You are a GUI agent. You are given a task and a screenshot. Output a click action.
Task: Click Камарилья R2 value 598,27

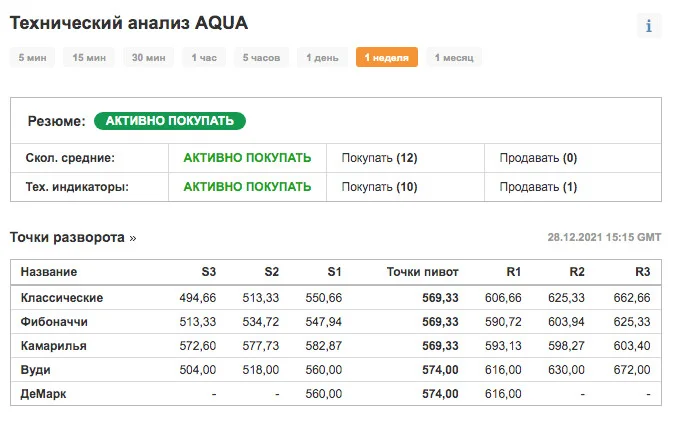[x=566, y=346]
